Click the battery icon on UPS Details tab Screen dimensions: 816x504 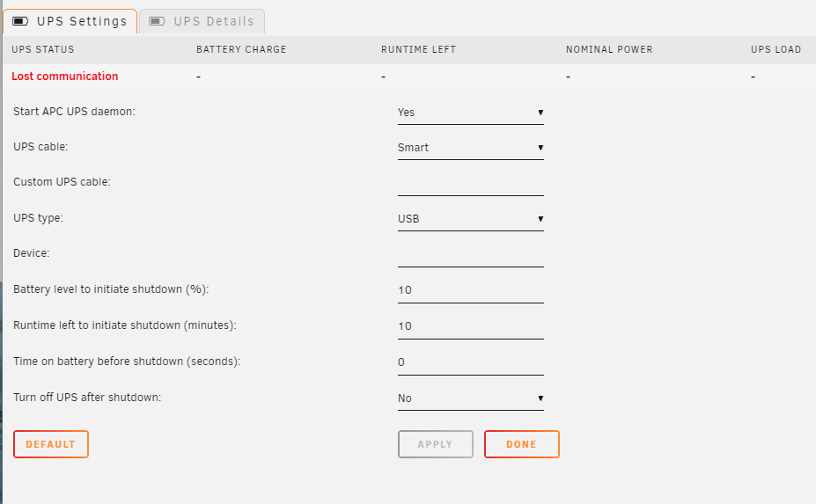tap(158, 21)
